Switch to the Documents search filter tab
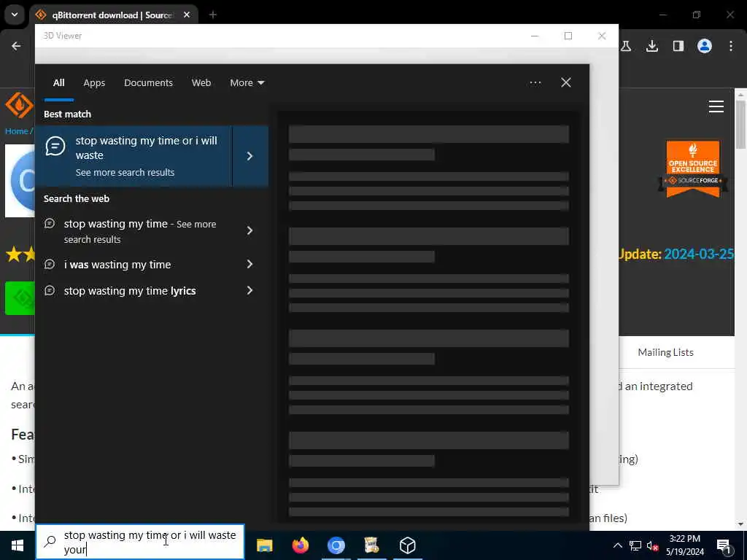 pos(148,83)
